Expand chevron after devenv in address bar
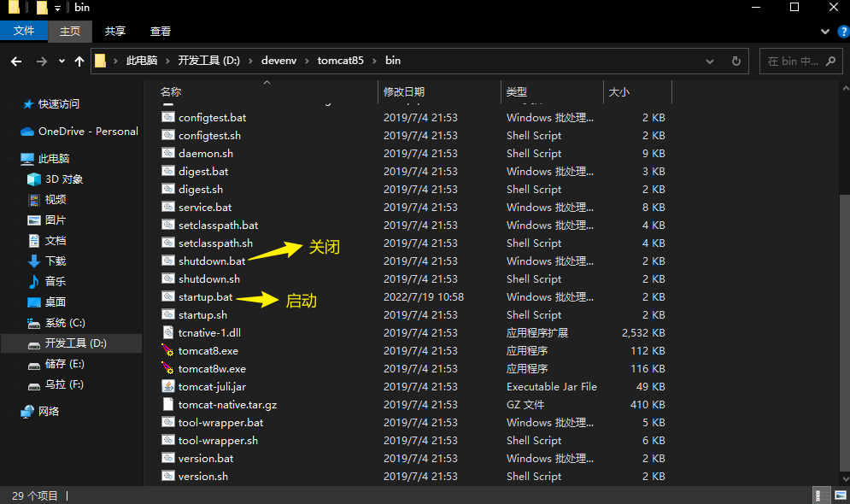 [307, 61]
